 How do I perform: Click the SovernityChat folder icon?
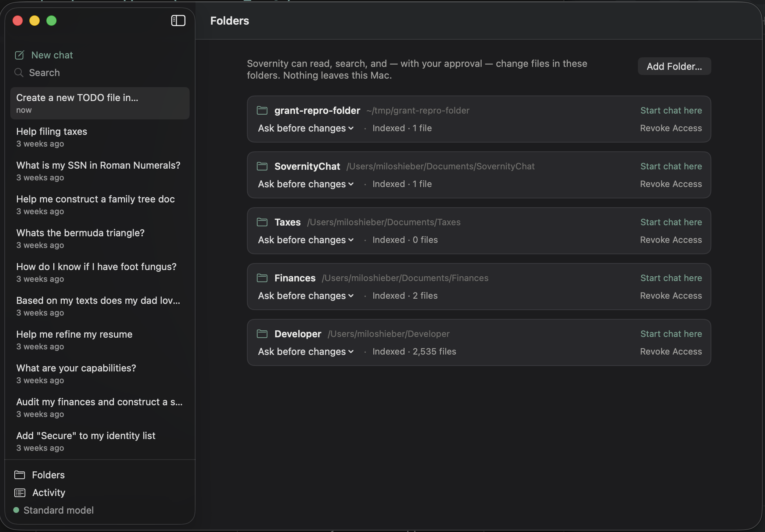262,166
